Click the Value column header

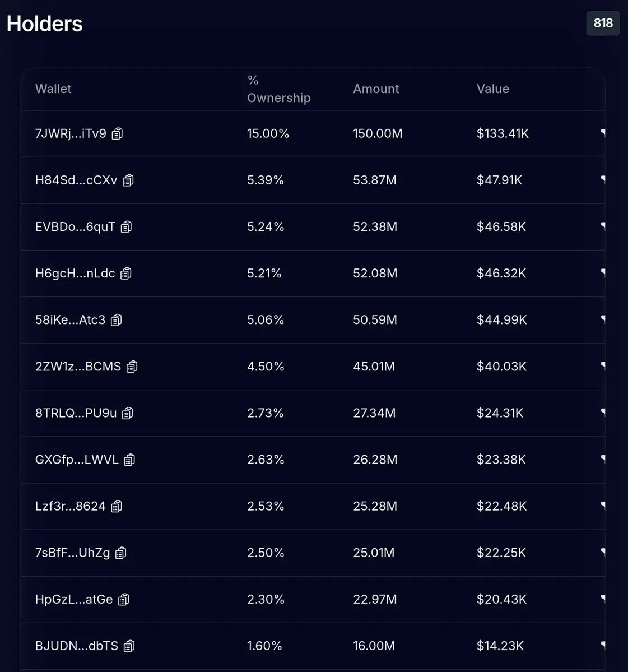492,89
